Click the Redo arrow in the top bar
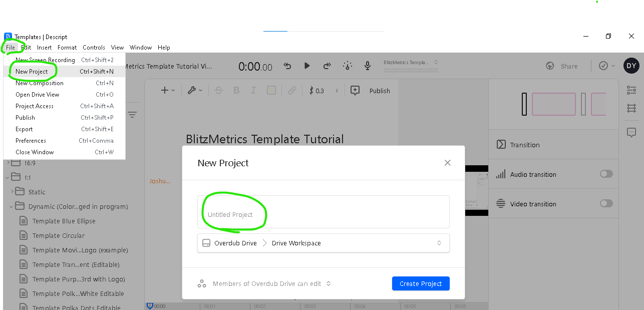Viewport: 644px width, 310px height. click(327, 66)
